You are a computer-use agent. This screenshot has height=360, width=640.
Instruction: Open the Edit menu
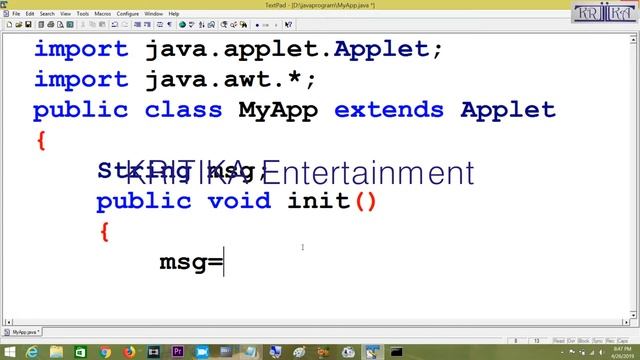[30, 13]
